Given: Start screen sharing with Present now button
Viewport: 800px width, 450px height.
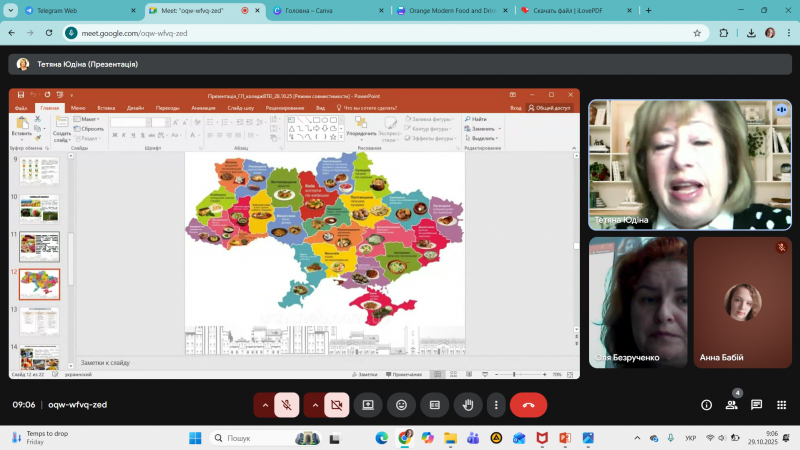Looking at the screenshot, I should pos(368,405).
